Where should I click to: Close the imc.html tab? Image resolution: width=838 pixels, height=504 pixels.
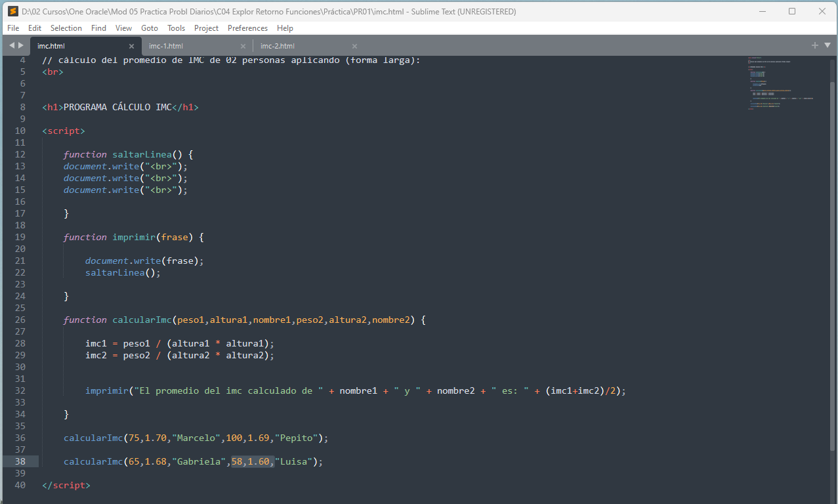[131, 46]
